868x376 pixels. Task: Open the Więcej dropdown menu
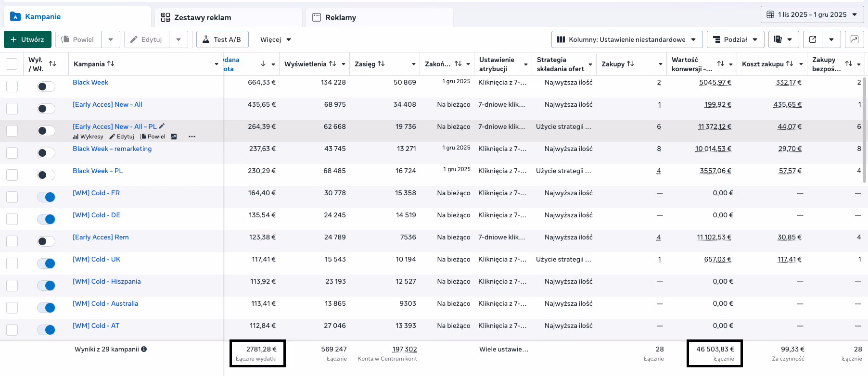click(276, 39)
